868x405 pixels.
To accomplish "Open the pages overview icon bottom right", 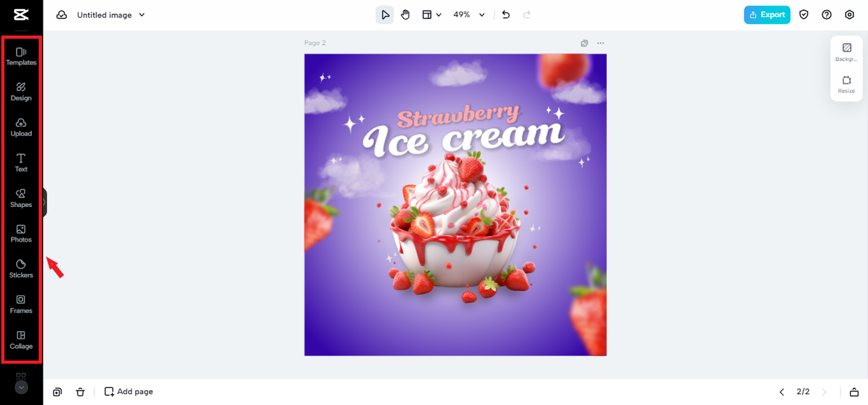I will [854, 392].
